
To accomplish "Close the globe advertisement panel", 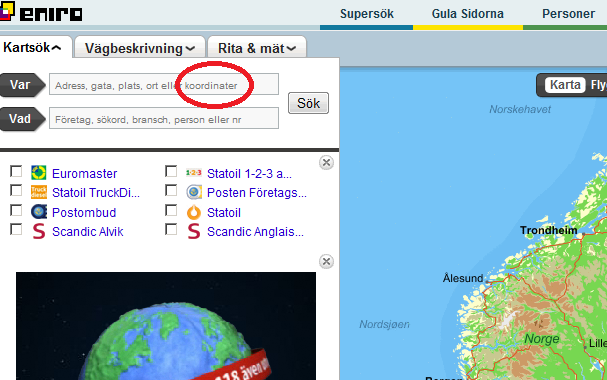I will pyautogui.click(x=326, y=262).
